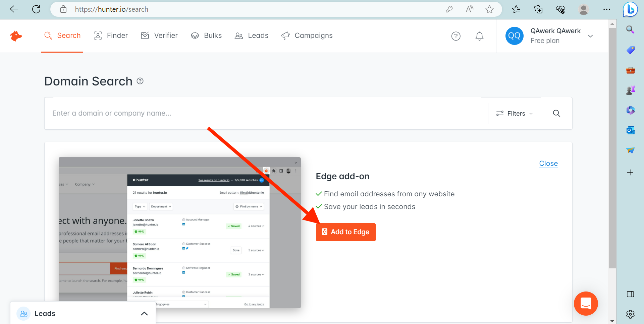644x324 pixels.
Task: Open the Filters dropdown
Action: click(515, 113)
